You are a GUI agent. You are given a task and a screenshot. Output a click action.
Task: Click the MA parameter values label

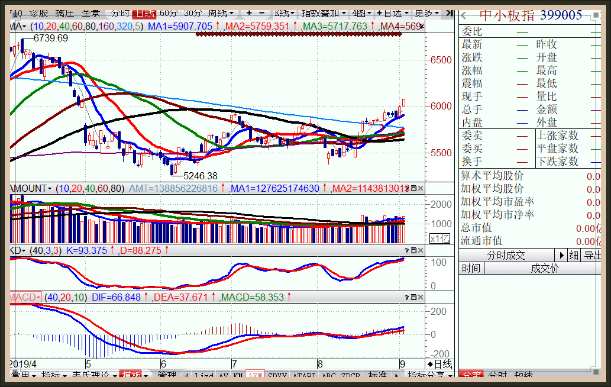click(x=87, y=27)
